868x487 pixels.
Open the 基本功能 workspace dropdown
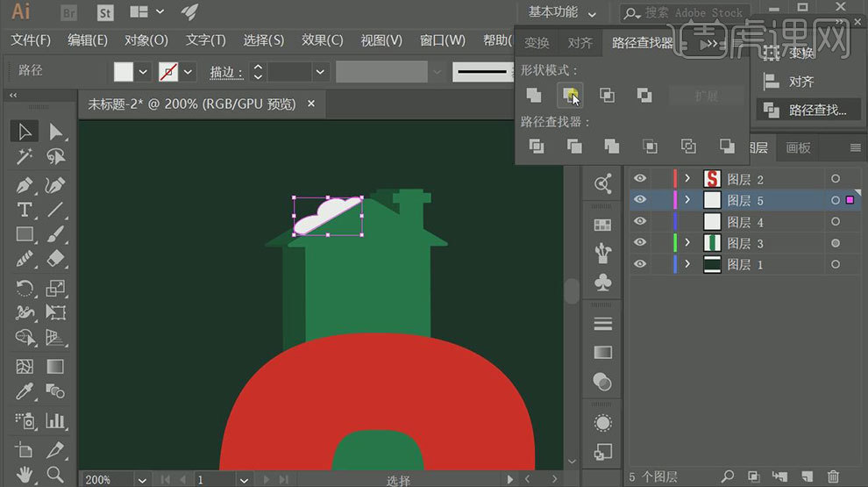[x=562, y=12]
